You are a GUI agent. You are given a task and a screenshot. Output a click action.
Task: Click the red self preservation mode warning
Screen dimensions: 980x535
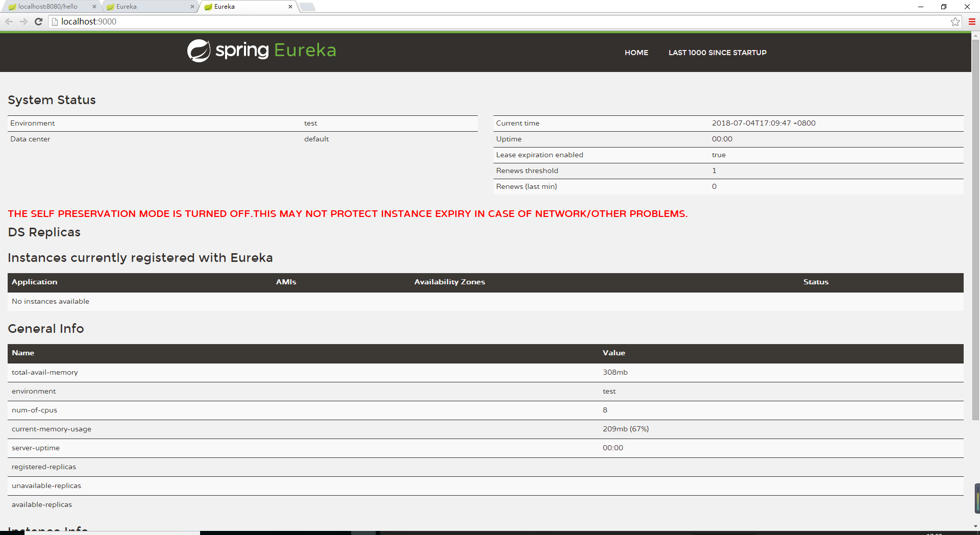[x=348, y=214]
